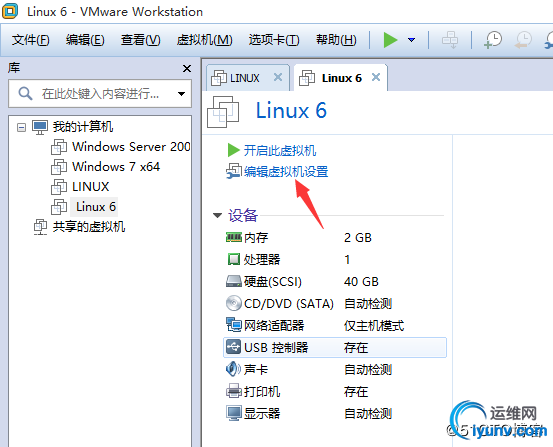Click the 共享的虚拟机 shared icon
Image resolution: width=553 pixels, height=447 pixels.
click(x=41, y=227)
